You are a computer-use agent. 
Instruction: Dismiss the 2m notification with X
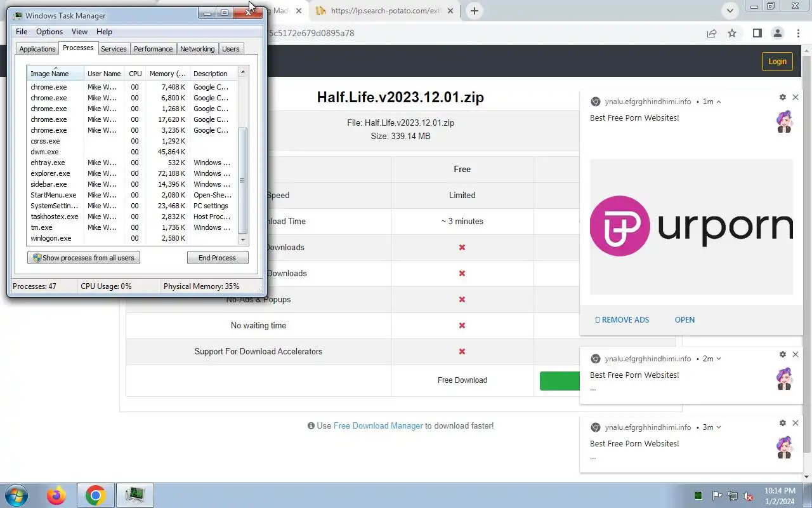tap(796, 354)
